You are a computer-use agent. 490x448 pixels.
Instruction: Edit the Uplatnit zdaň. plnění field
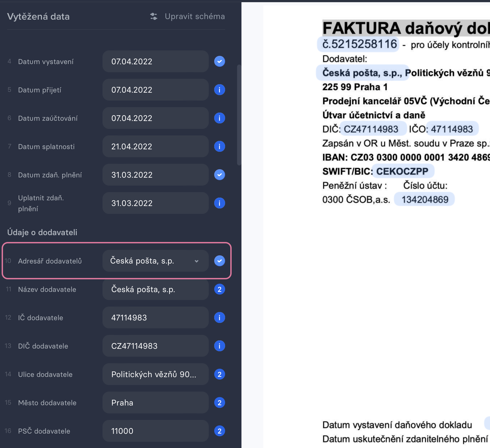click(156, 203)
